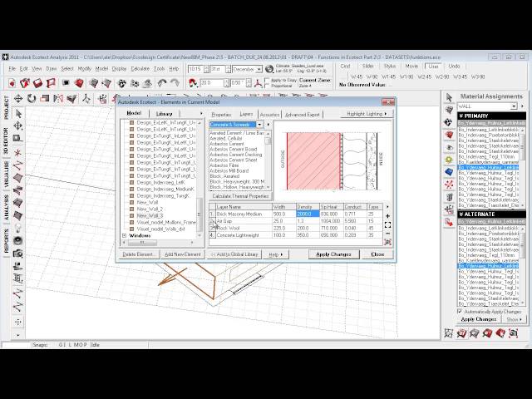Viewport: 532px width, 399px height.
Task: Select Design_Indervaeg_TungK tree item
Action: (x=163, y=196)
